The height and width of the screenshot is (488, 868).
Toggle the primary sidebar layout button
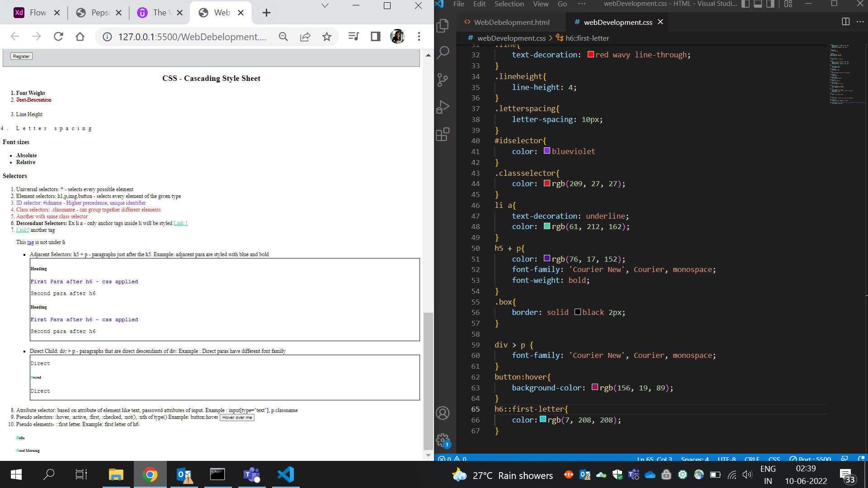745,4
